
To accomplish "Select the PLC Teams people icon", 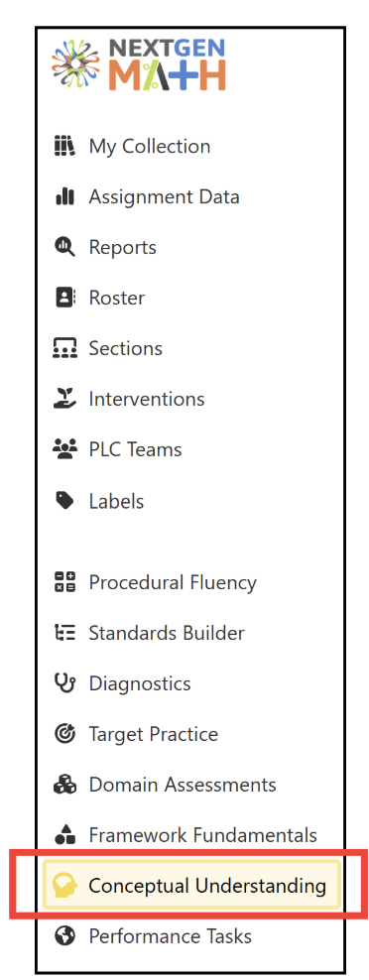I will pos(65,449).
